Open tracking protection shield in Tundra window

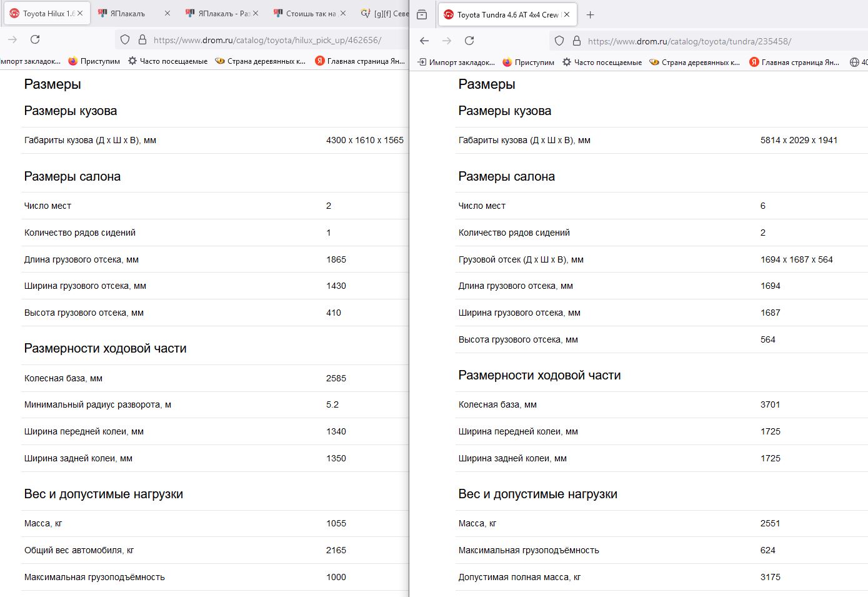pyautogui.click(x=559, y=41)
